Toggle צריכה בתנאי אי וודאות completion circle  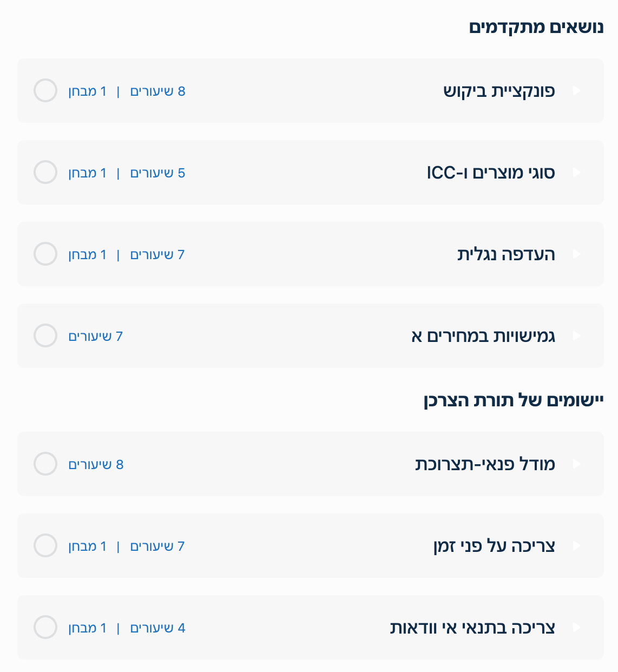45,628
